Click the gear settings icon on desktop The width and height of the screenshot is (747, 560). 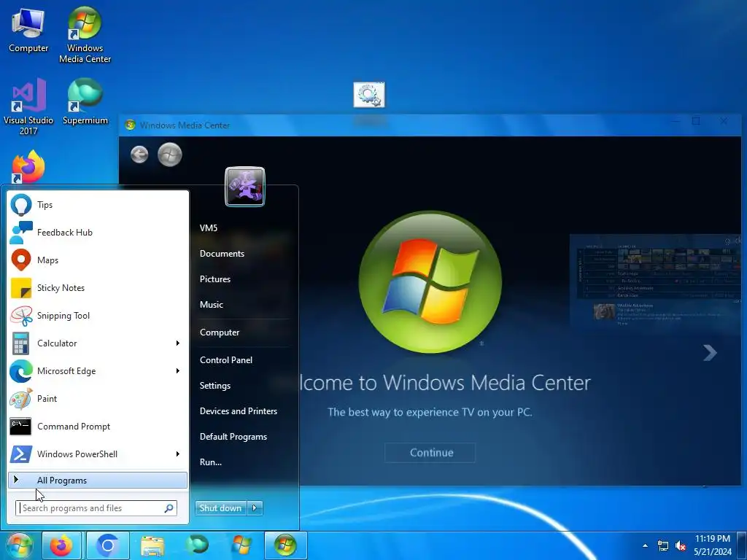368,95
